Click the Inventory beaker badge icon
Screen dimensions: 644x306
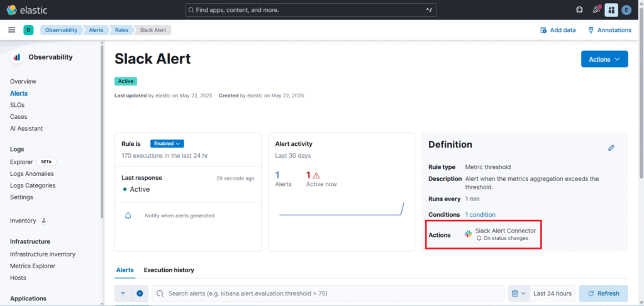coord(43,221)
